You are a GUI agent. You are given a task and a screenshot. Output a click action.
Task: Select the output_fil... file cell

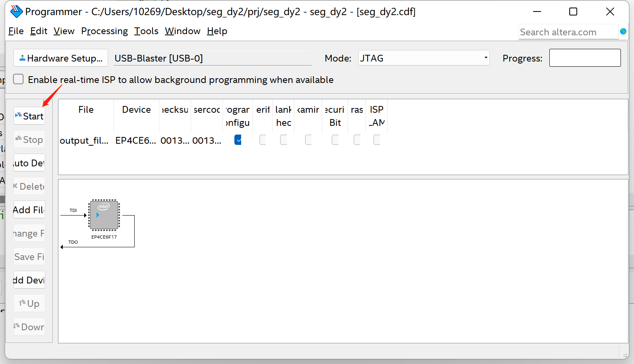(x=84, y=141)
